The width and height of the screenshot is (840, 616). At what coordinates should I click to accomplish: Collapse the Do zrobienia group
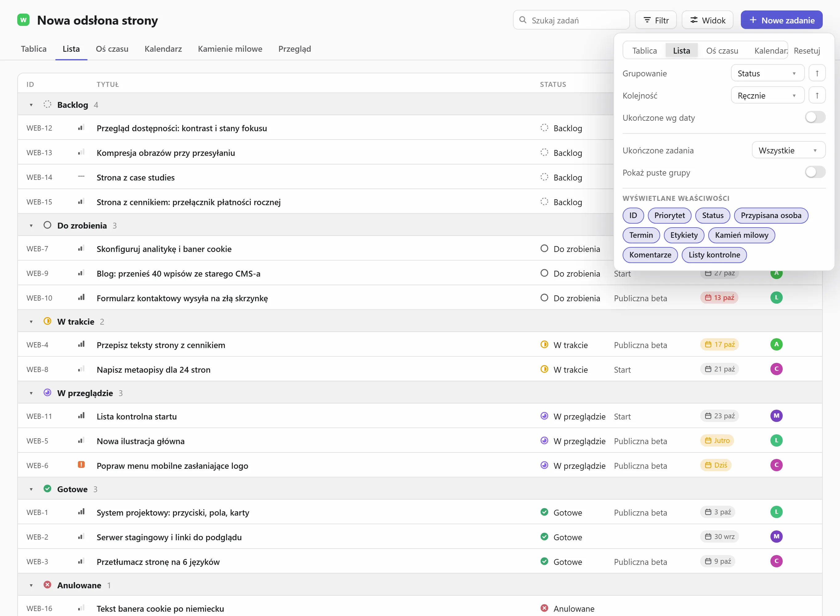(x=31, y=226)
